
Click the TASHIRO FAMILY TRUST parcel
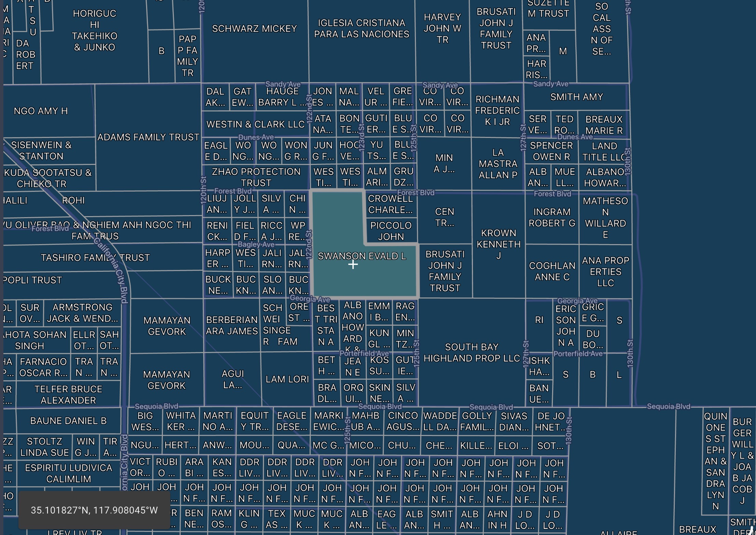pos(61,258)
